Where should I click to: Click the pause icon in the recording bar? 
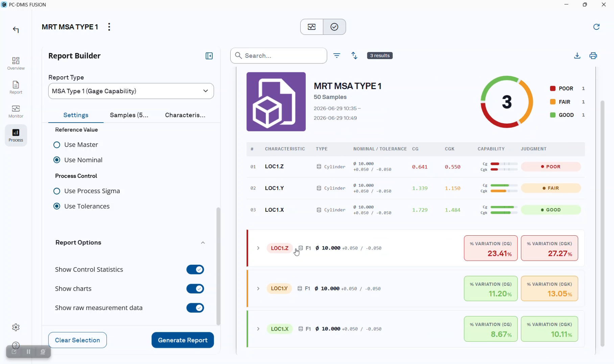(x=28, y=352)
